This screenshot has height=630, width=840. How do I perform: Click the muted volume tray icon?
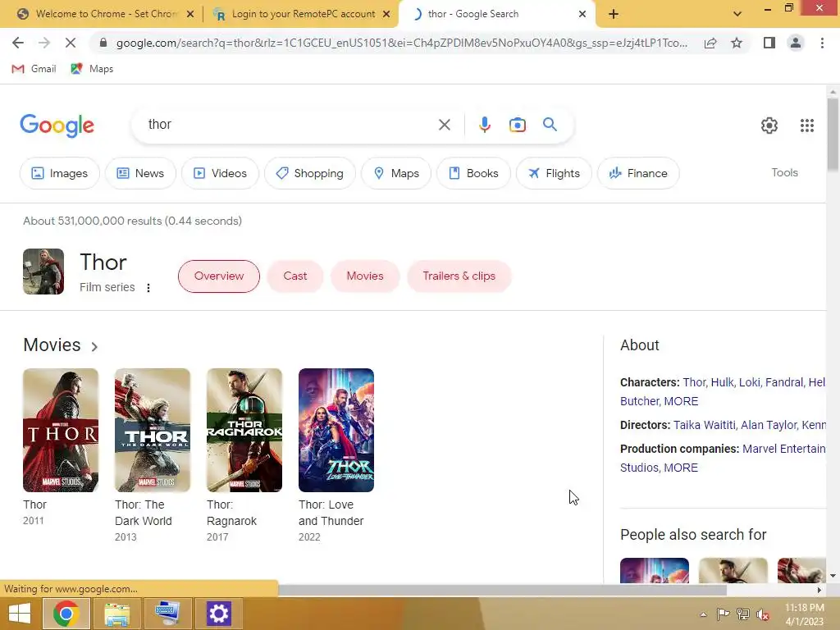[763, 614]
